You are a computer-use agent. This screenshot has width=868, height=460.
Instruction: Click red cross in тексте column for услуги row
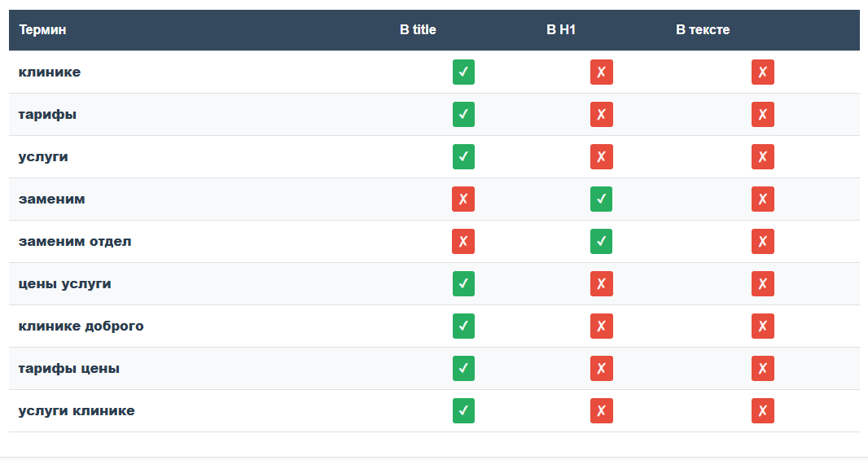pos(762,156)
